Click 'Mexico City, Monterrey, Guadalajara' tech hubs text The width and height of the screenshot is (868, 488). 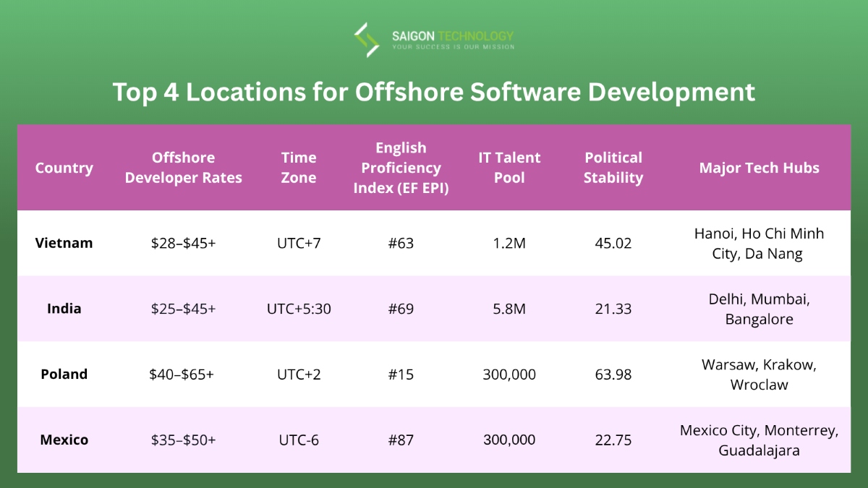[x=759, y=440]
